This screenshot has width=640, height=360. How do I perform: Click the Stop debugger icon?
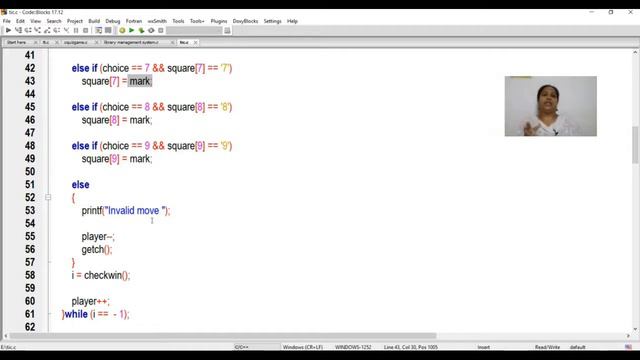click(85, 30)
